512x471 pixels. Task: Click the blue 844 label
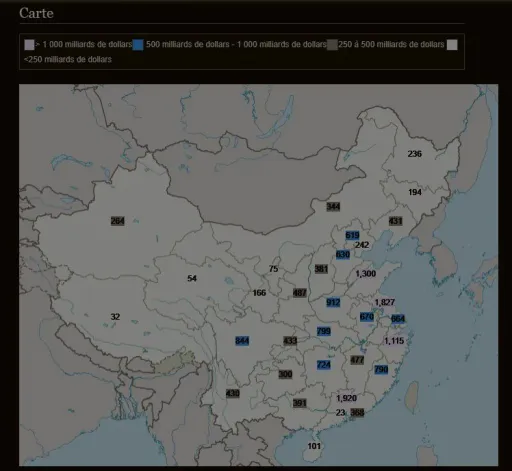click(242, 341)
